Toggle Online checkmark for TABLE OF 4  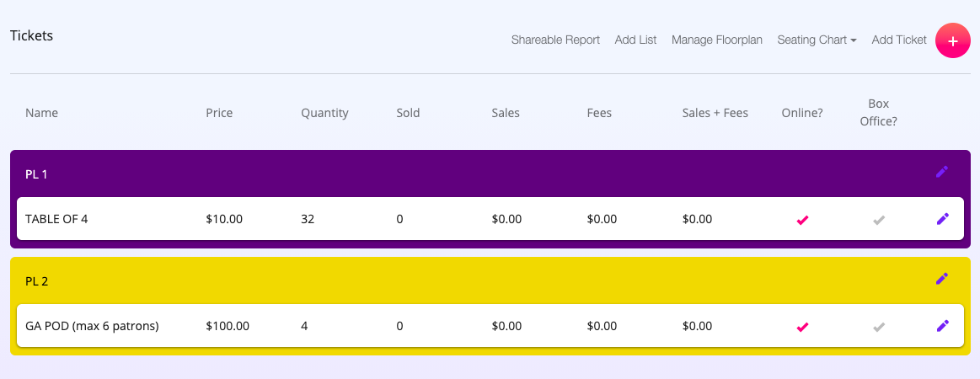coord(802,220)
